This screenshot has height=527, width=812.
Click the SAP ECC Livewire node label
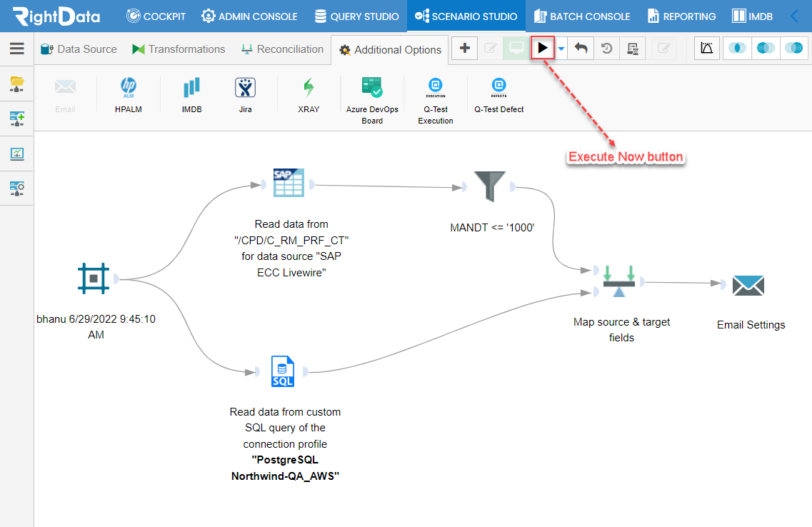tap(291, 249)
